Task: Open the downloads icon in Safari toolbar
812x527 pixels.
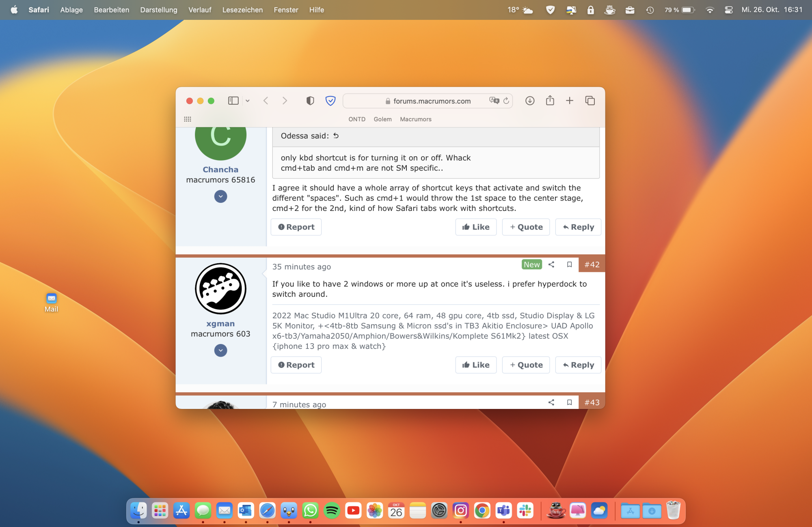Action: click(x=529, y=101)
